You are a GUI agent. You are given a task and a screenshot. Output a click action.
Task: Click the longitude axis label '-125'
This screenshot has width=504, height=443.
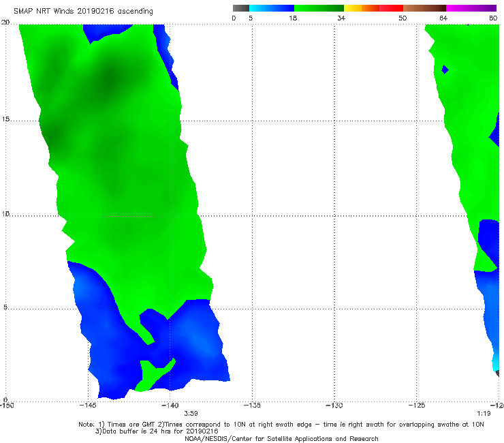click(417, 405)
